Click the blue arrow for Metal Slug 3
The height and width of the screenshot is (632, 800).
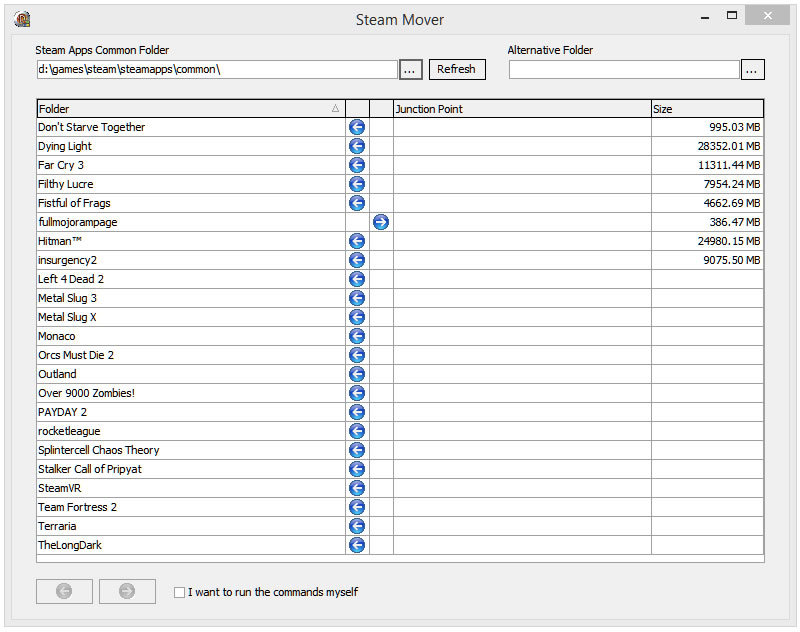(357, 298)
